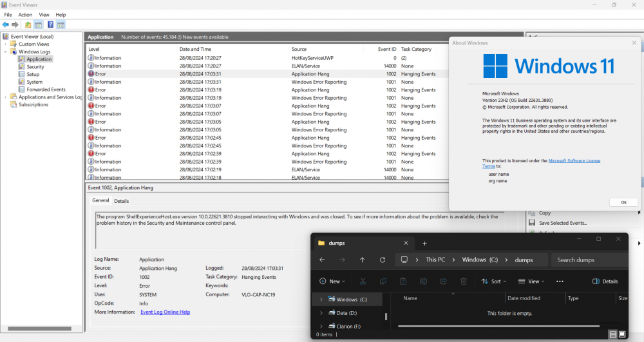Expand Applications and Services Logs node
Image resolution: width=644 pixels, height=342 pixels.
(x=6, y=97)
